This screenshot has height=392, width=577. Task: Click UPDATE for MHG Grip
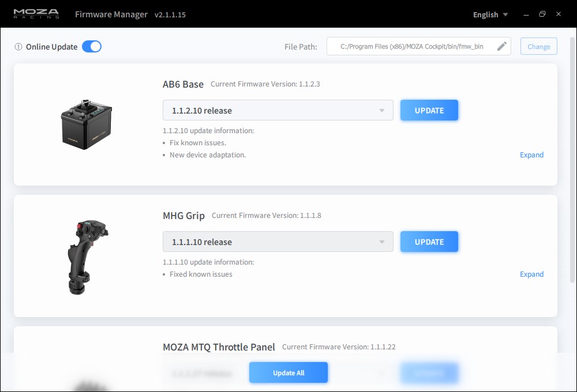(429, 242)
